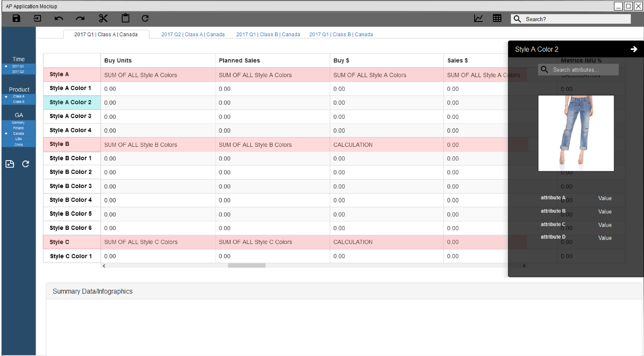
Task: Click the horizontal scrollbar thumb under the table
Action: tap(246, 266)
